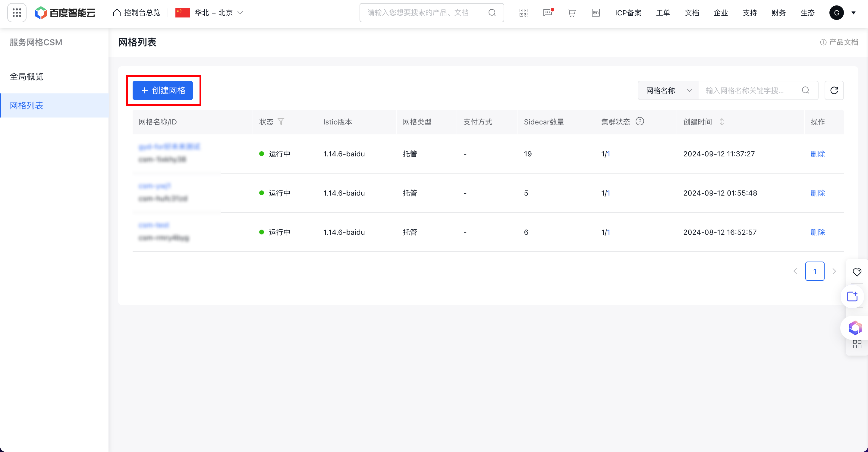Expand the 网格名称 search type dropdown

668,90
